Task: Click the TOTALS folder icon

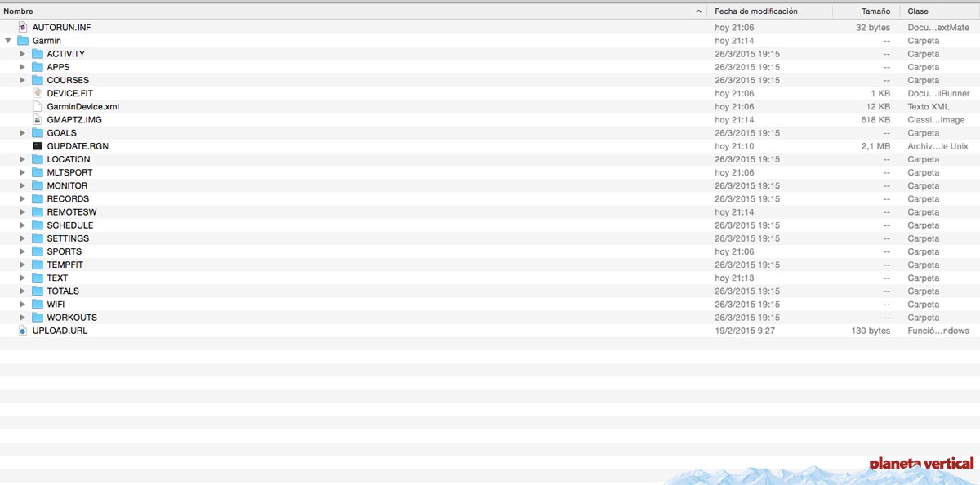Action: tap(38, 291)
